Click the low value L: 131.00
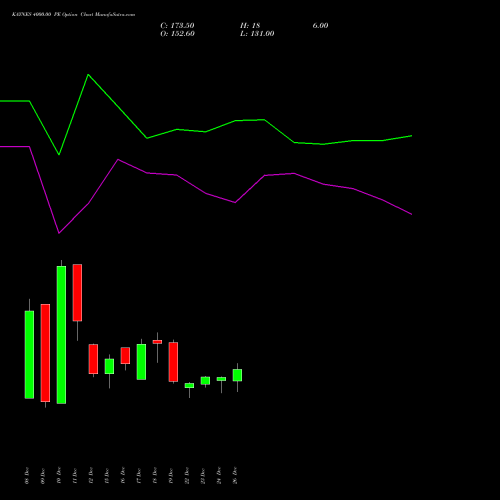Image resolution: width=500 pixels, height=500 pixels. (257, 34)
